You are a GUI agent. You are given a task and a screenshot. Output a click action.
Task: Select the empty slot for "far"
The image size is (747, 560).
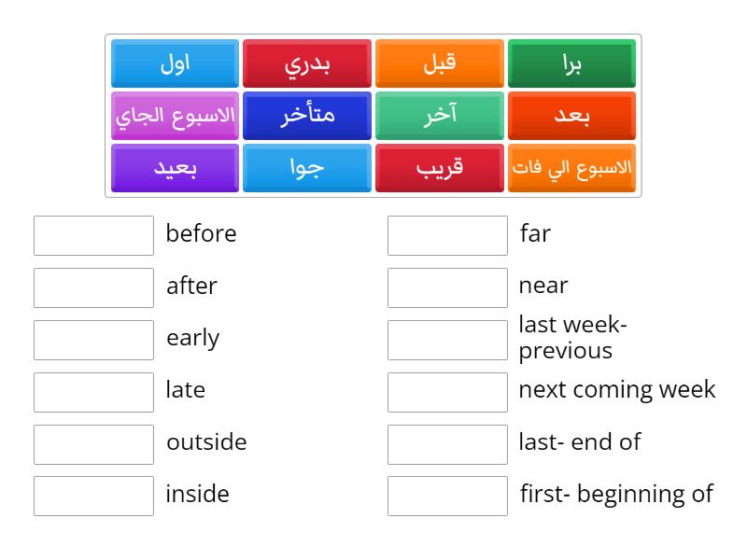tap(447, 235)
